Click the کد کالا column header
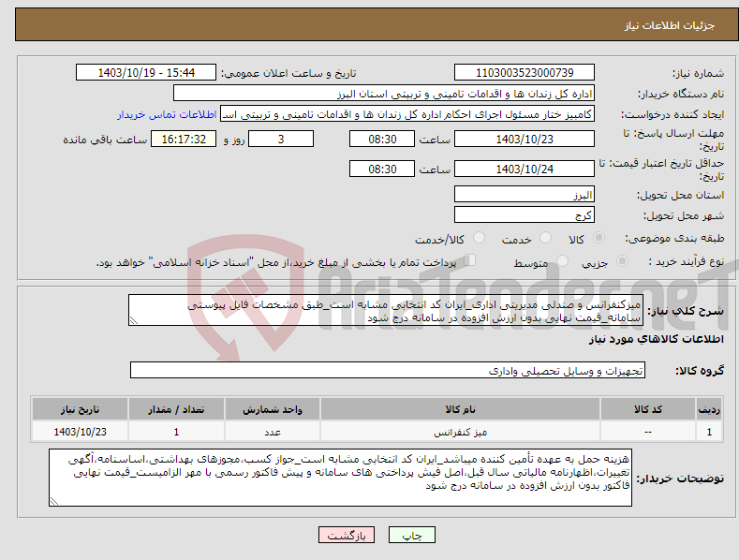The height and width of the screenshot is (560, 739). tap(648, 409)
